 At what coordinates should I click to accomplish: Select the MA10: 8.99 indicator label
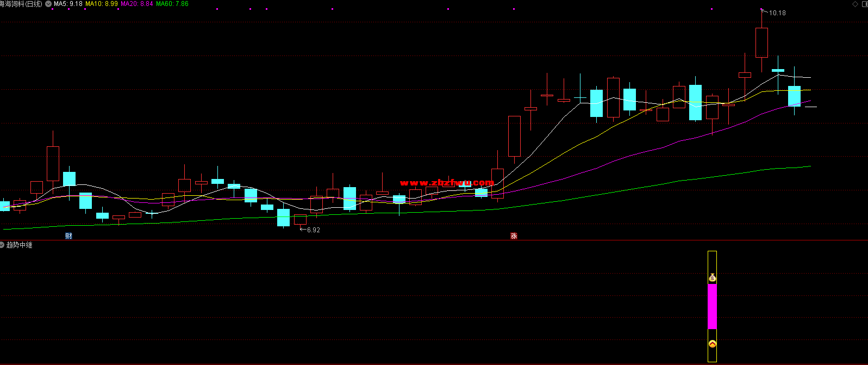[x=101, y=4]
